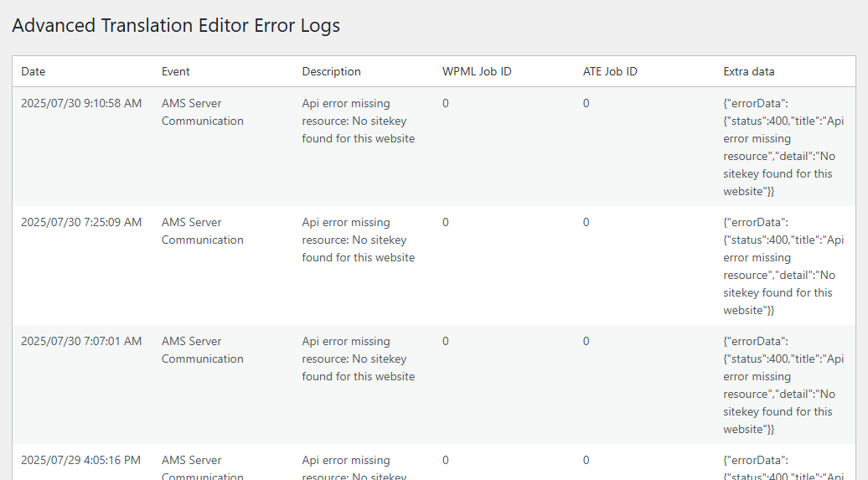The image size is (868, 480).
Task: Click ATE Job ID 0 in the 4:05:16 PM row
Action: click(586, 461)
